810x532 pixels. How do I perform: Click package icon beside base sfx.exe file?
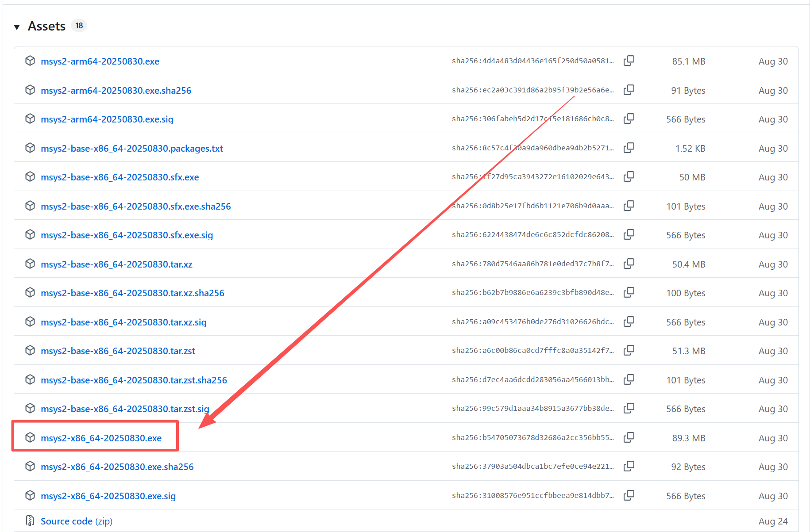click(30, 176)
